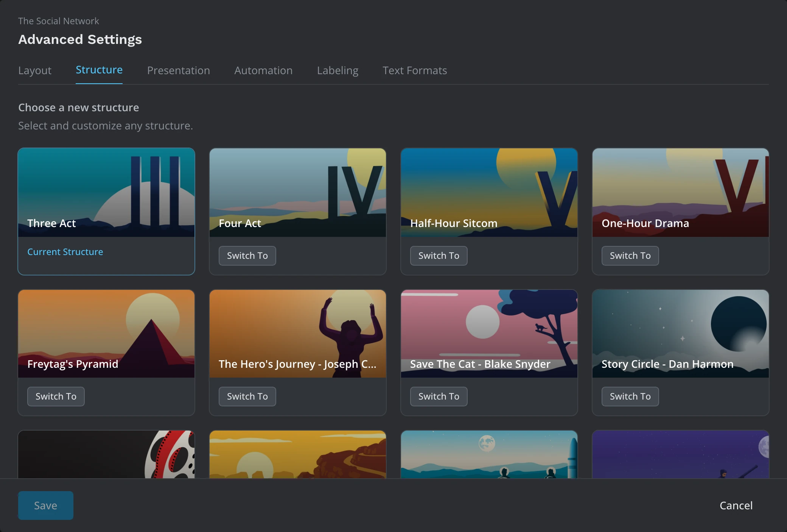The image size is (787, 532).
Task: Open the Automation tab
Action: pos(263,70)
